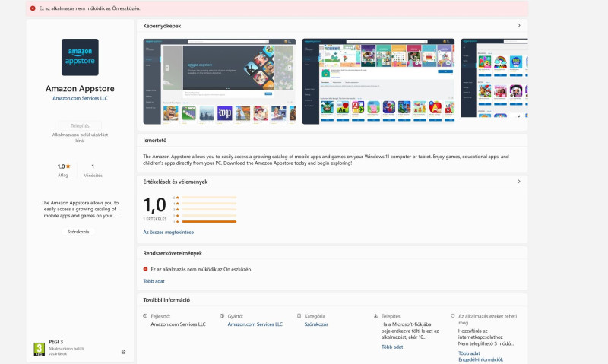Click the disabled Telepítés install button

80,125
